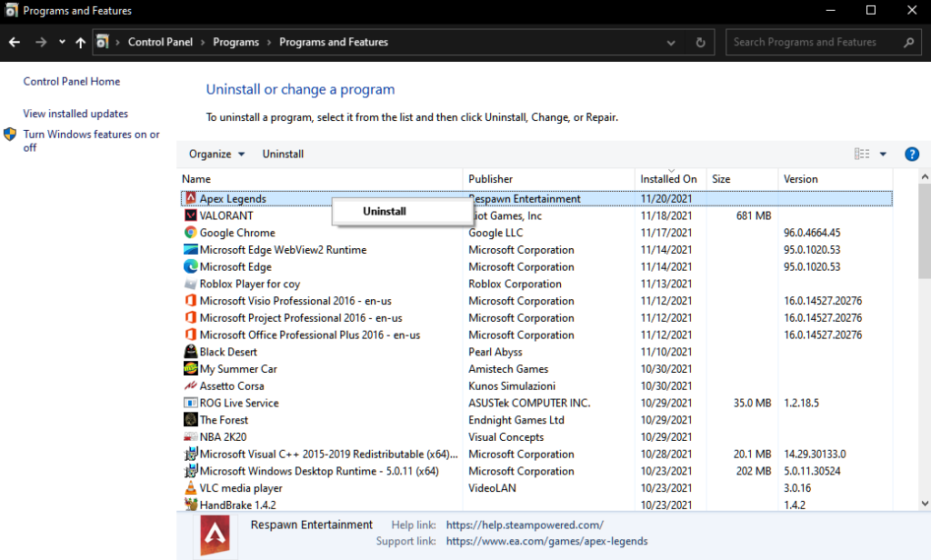The image size is (931, 560).
Task: Click the search magnifier icon
Action: click(908, 42)
